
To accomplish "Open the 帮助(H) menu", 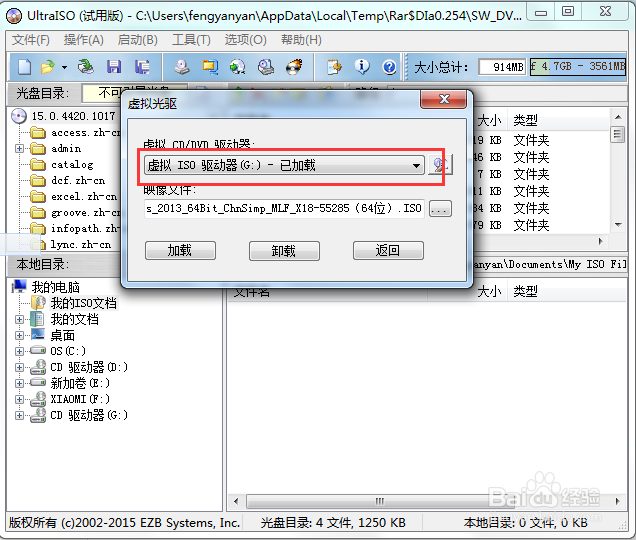I will [301, 40].
